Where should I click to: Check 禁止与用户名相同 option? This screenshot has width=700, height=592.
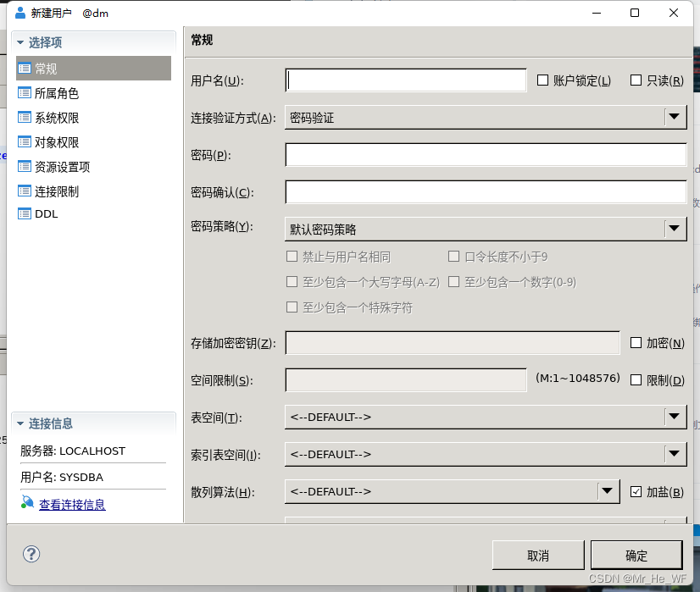click(292, 257)
